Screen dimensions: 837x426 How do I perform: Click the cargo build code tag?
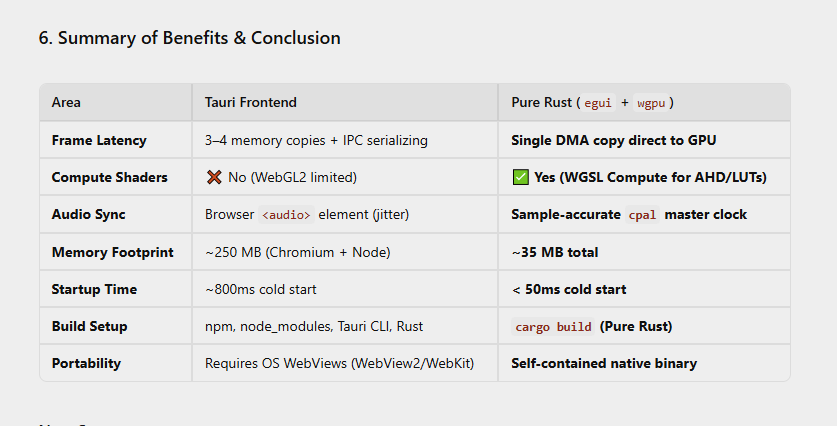[x=552, y=327]
